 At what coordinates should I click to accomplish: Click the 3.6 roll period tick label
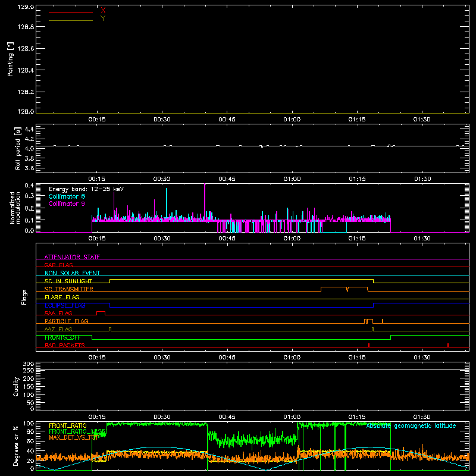click(x=29, y=168)
